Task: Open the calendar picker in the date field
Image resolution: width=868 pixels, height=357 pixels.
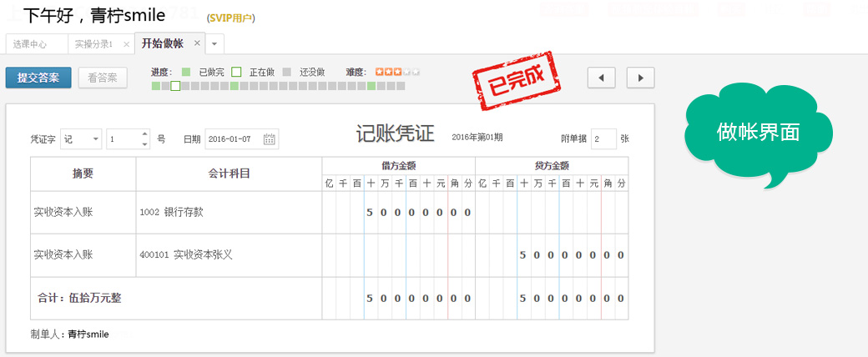Action: coord(269,139)
